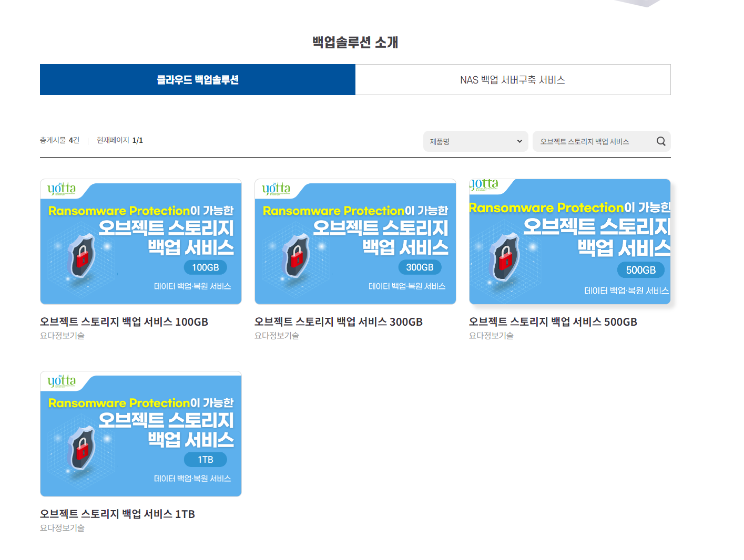
Task: Click title 오브젝트 스토리지 백업 서비스 300GB
Action: coord(339,322)
